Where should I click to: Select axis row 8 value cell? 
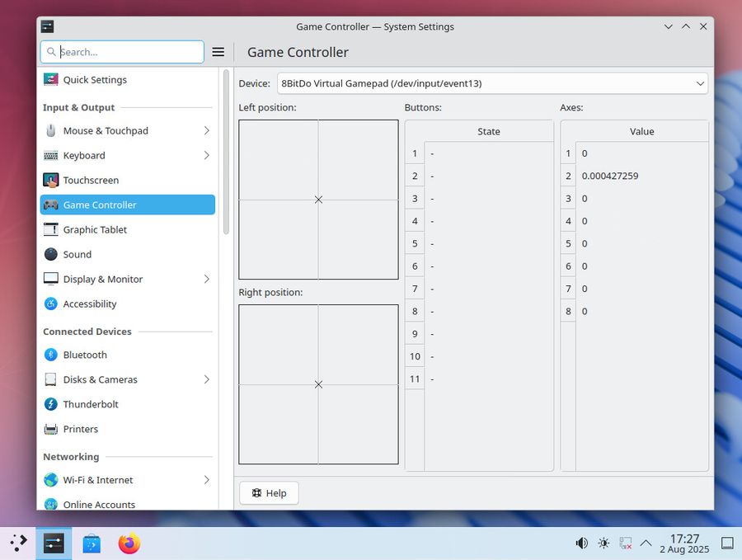[x=641, y=312]
